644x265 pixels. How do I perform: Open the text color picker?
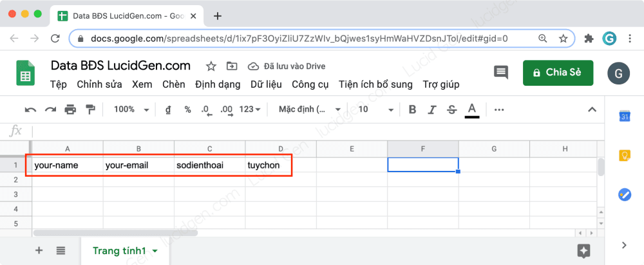(472, 110)
